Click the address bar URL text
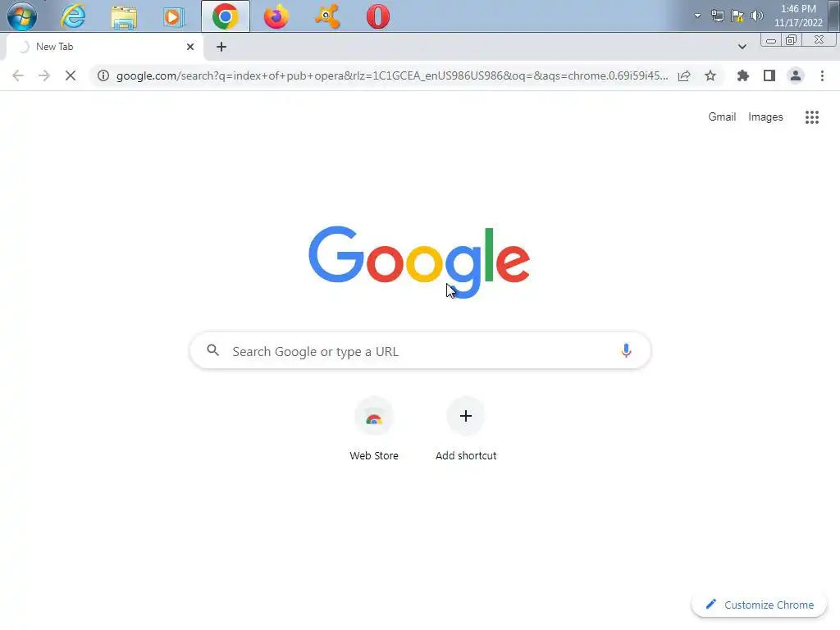 point(392,75)
